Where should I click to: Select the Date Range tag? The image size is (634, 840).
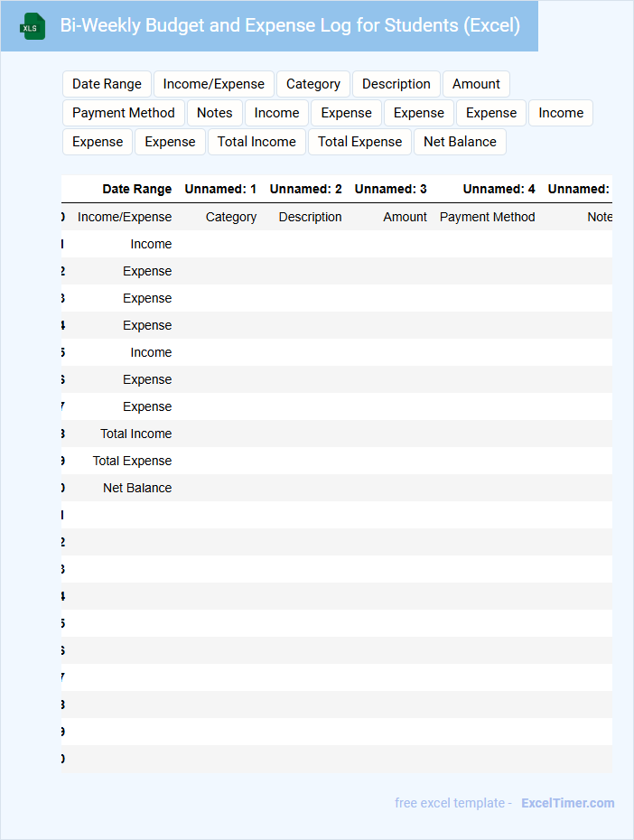click(x=107, y=84)
